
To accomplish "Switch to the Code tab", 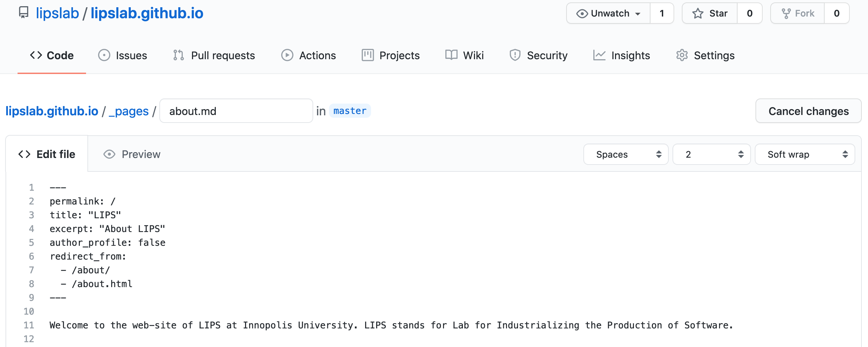I will point(52,55).
